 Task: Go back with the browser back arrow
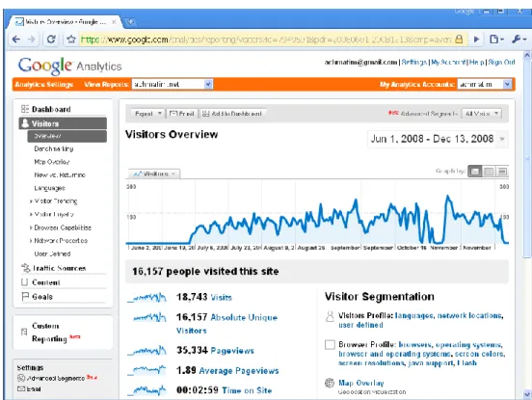pos(16,40)
